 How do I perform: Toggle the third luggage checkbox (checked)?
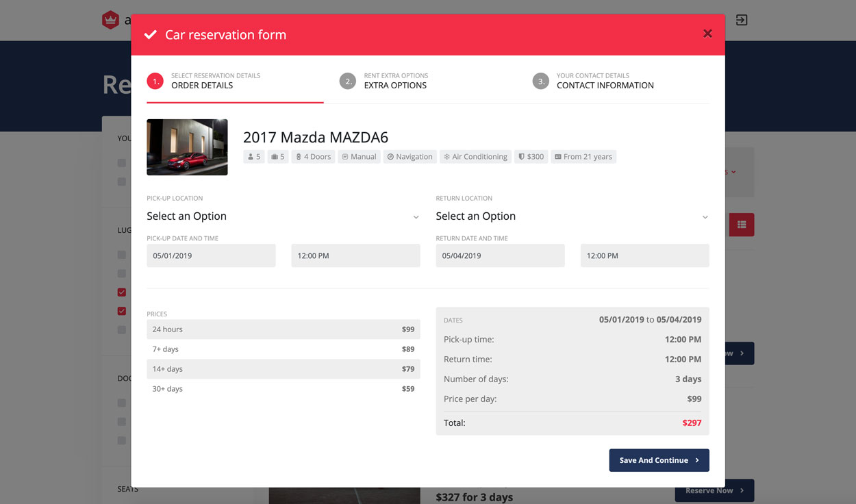[x=121, y=292]
